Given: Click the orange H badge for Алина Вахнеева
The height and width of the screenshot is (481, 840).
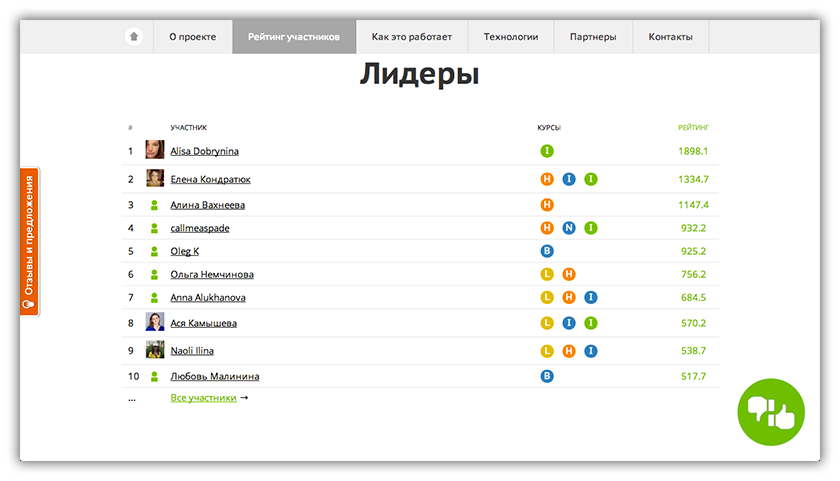Looking at the screenshot, I should click(547, 205).
